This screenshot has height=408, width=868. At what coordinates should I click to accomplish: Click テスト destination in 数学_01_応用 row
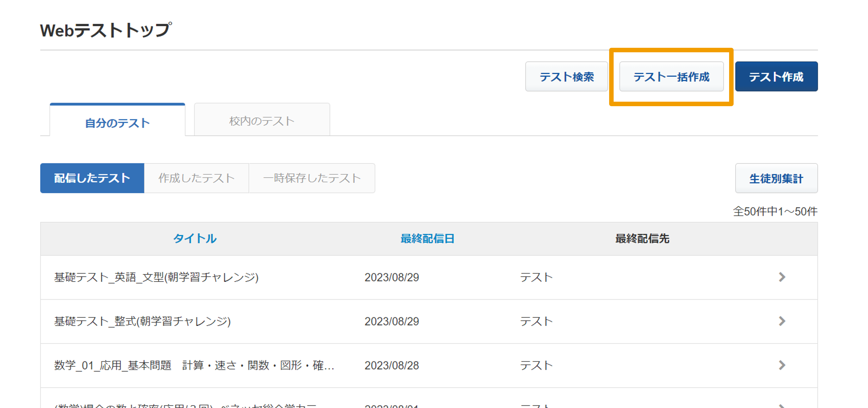pos(536,365)
